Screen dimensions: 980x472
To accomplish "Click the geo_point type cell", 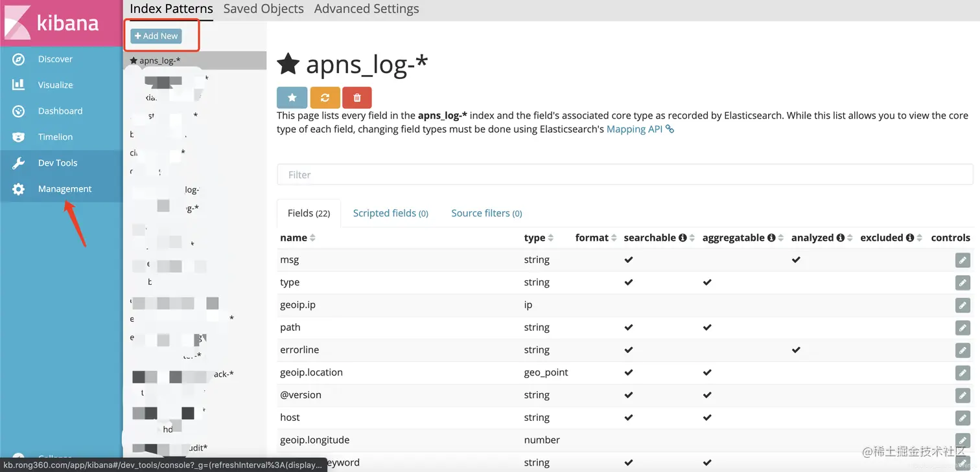I will [546, 372].
